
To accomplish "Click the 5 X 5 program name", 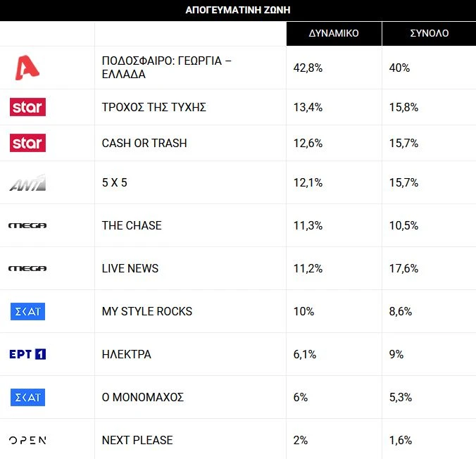I will click(114, 183).
